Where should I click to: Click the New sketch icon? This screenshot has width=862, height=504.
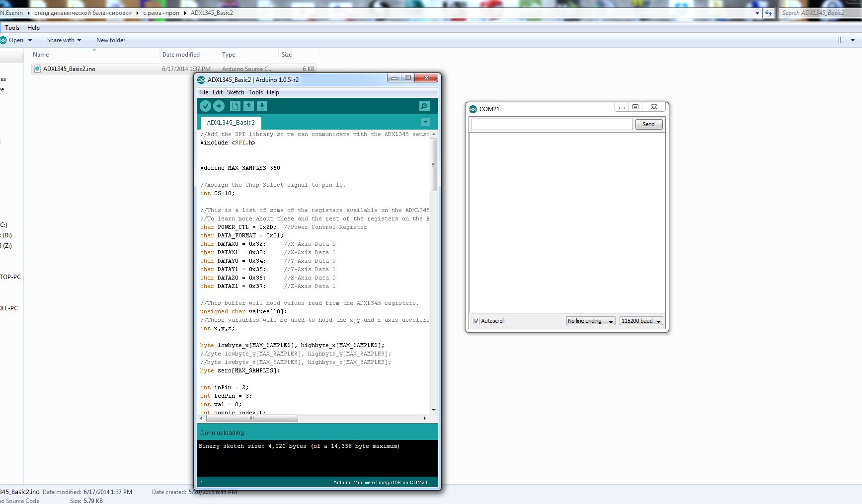coord(235,106)
